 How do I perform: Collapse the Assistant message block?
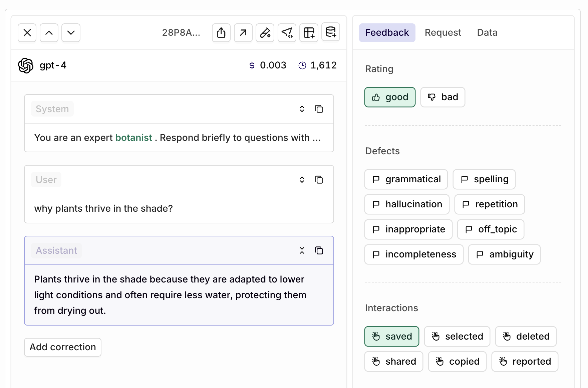point(302,250)
